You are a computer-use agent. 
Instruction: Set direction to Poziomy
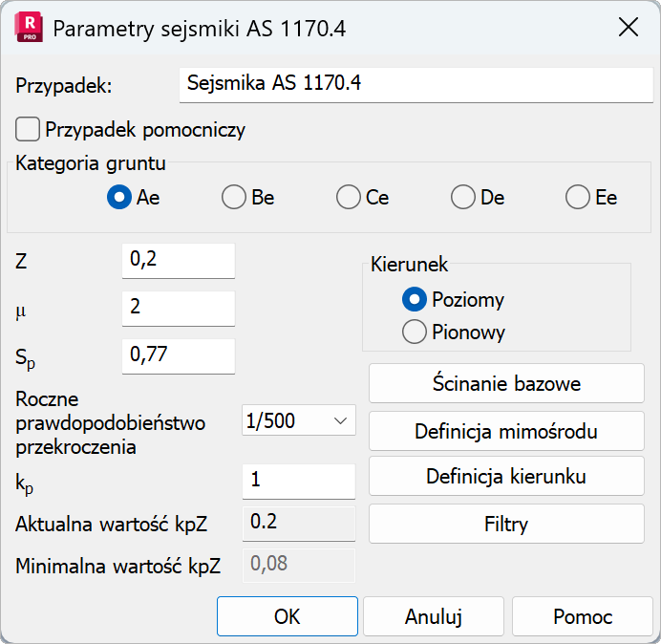click(415, 300)
